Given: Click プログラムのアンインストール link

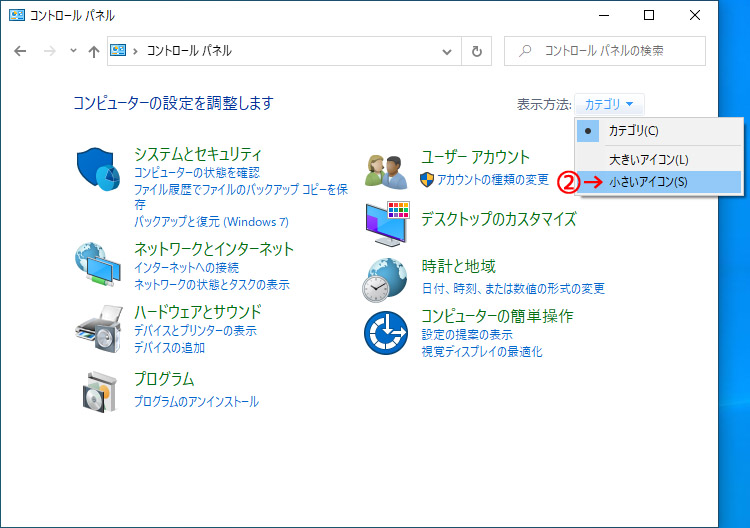Looking at the screenshot, I should 196,401.
